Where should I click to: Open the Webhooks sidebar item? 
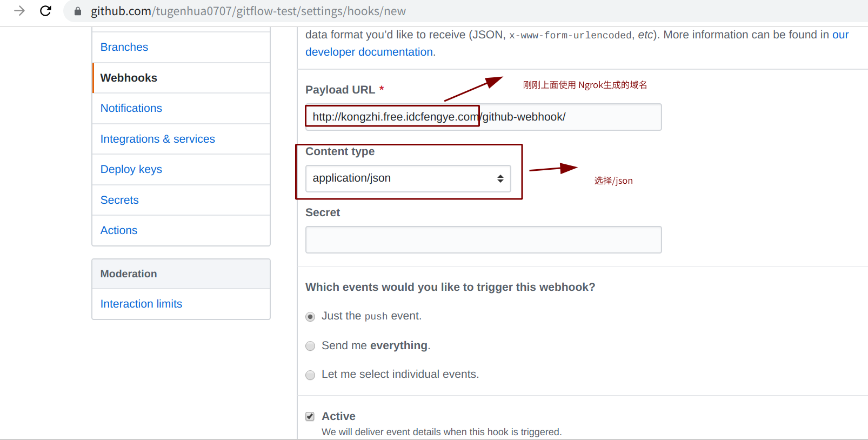click(129, 78)
